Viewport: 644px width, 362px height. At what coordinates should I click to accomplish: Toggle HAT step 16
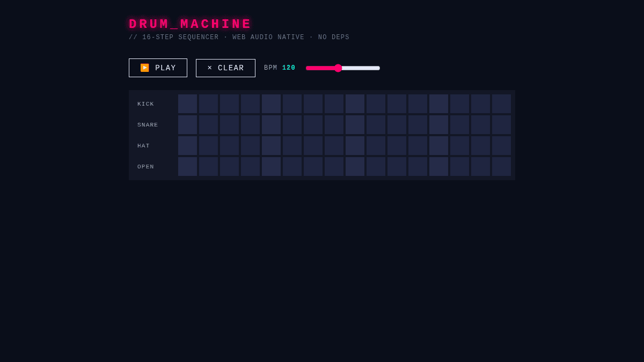tap(501, 145)
